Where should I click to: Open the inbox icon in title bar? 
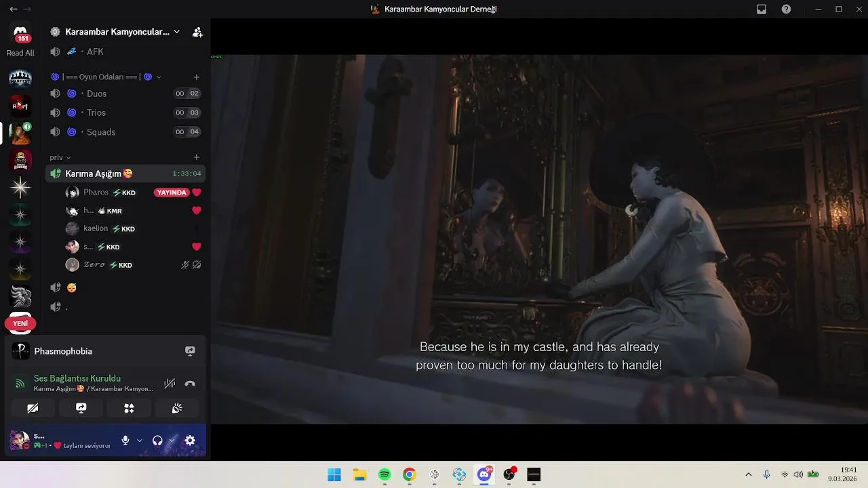coord(762,9)
